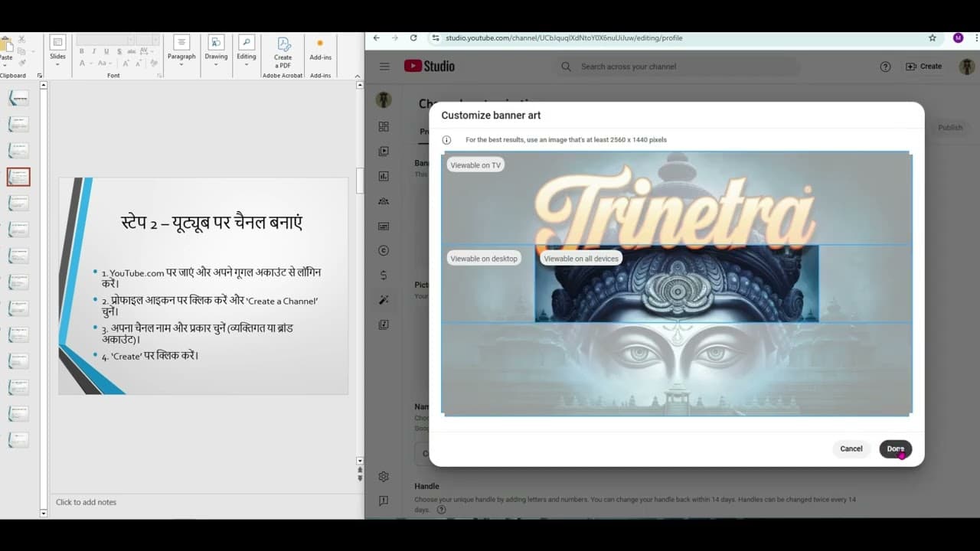The height and width of the screenshot is (551, 980).
Task: Click the site information icon in address bar
Action: pyautogui.click(x=436, y=37)
